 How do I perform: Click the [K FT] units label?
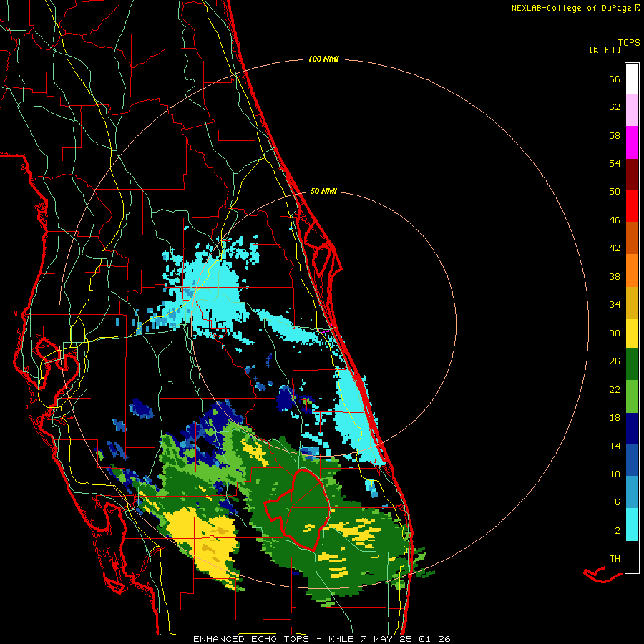[605, 49]
